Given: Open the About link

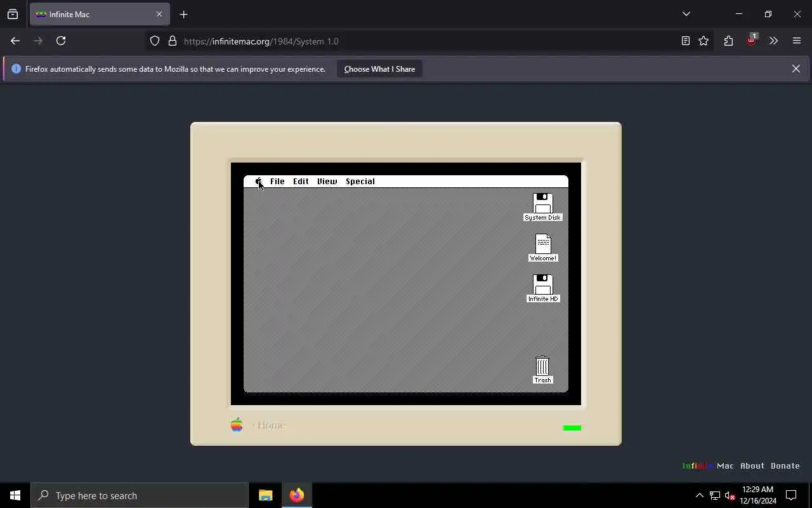Looking at the screenshot, I should [752, 465].
